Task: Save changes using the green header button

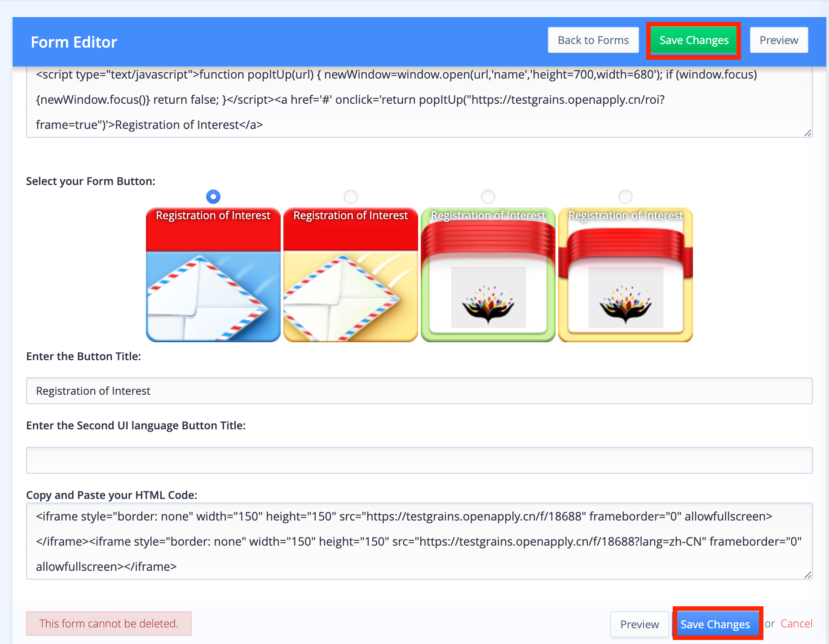Action: click(x=694, y=40)
